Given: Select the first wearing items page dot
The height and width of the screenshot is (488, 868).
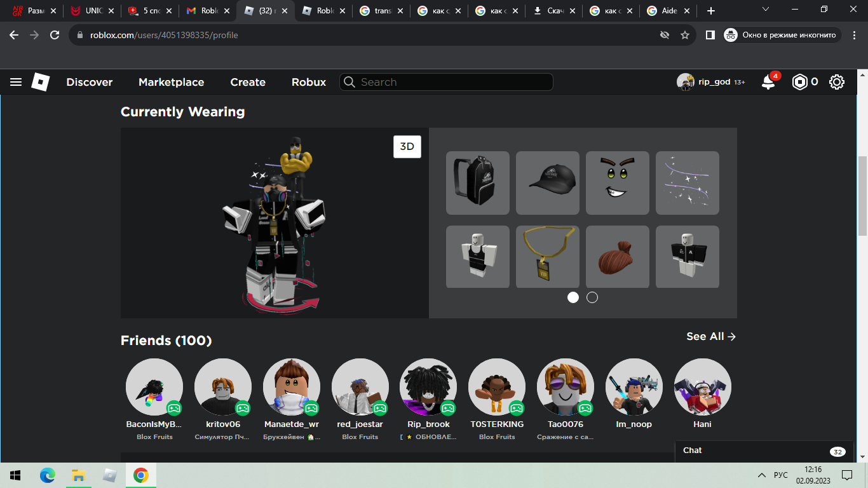Looking at the screenshot, I should tap(573, 297).
